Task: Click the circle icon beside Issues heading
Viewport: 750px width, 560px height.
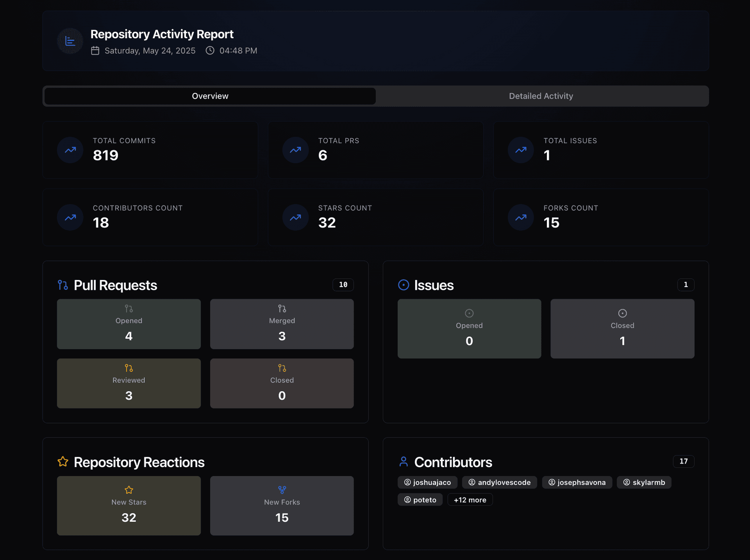Action: tap(404, 285)
